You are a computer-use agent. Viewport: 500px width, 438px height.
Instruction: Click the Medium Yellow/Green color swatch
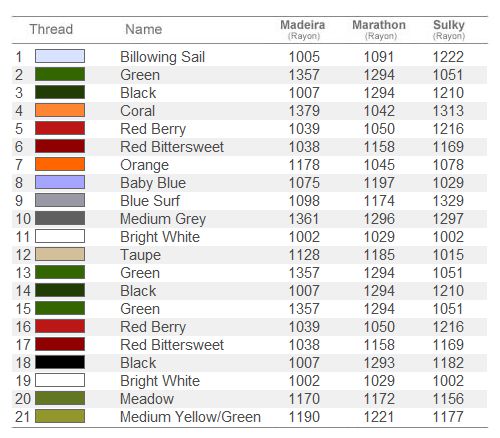pos(60,416)
